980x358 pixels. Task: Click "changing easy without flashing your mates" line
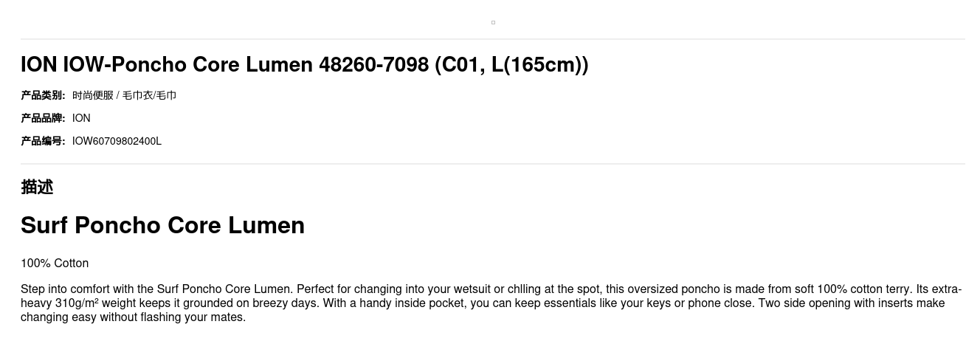[133, 317]
